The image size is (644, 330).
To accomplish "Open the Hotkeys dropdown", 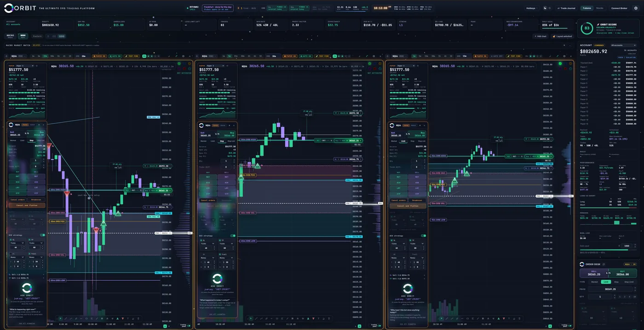I will coord(532,8).
